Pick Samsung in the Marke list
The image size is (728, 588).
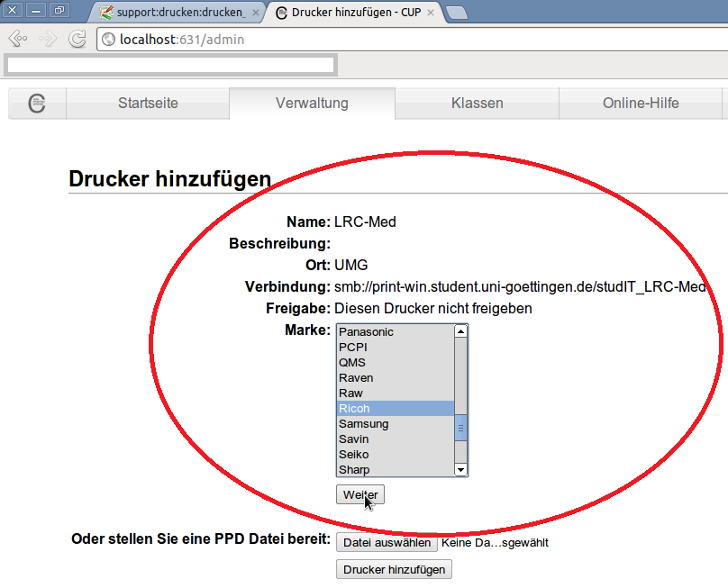tap(396, 424)
